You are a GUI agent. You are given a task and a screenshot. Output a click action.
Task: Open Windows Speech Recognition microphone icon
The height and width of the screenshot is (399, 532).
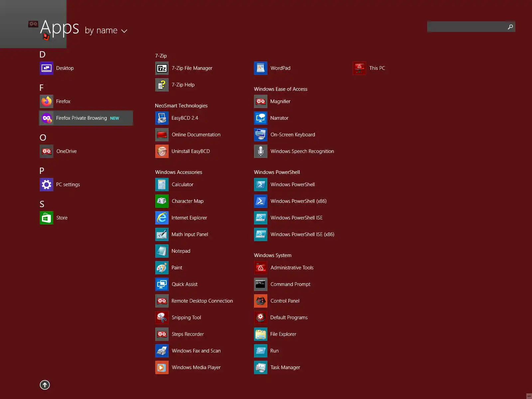pos(261,151)
